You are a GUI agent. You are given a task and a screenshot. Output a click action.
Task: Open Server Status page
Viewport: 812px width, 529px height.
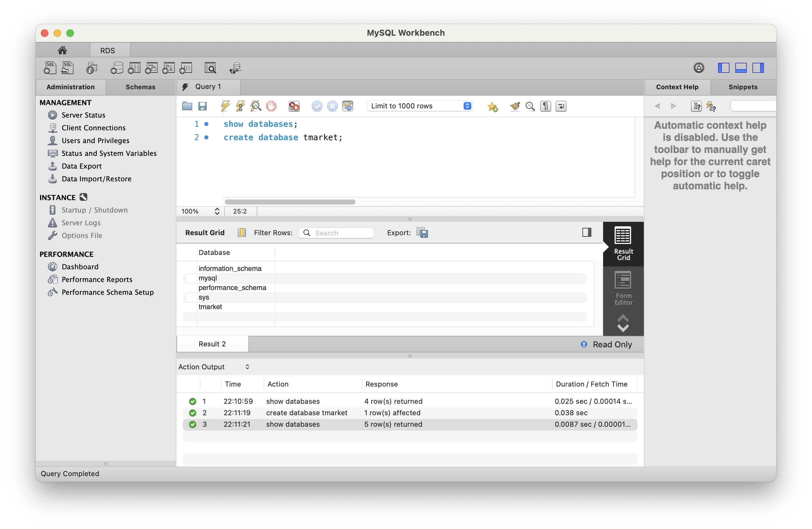click(x=83, y=115)
